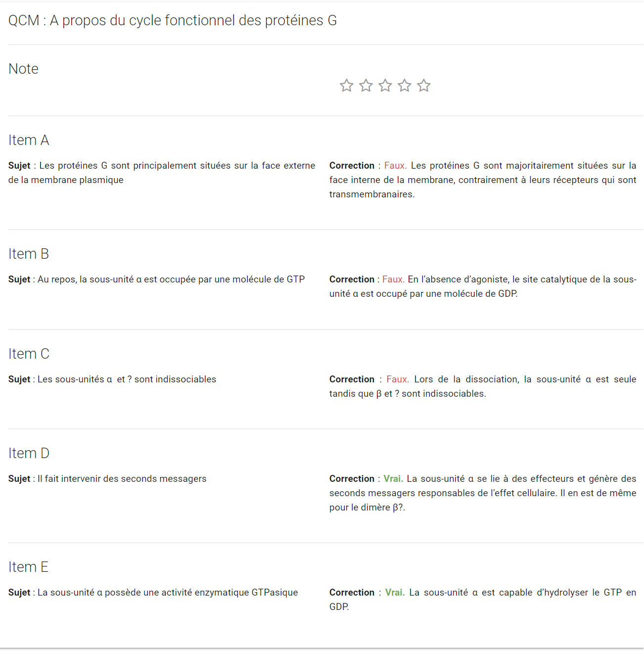Click the QCM title about protéines G
The height and width of the screenshot is (651, 644).
tap(173, 20)
